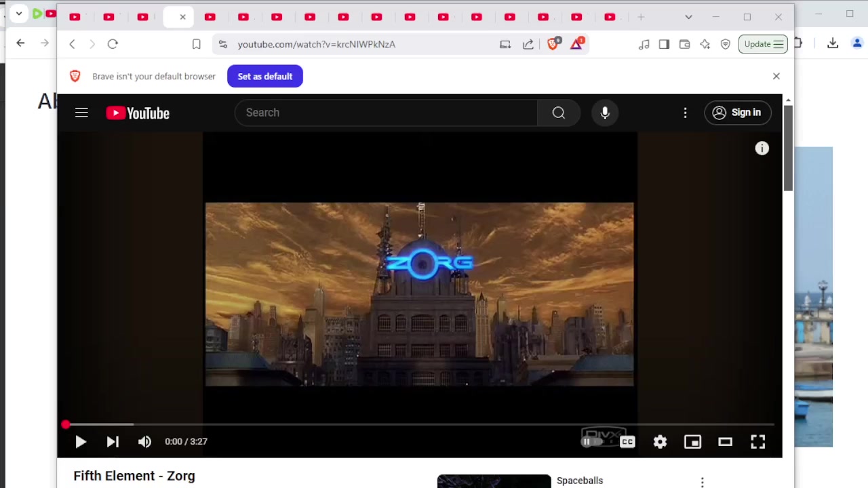Open the YouTube guide hamburger menu

tap(81, 113)
